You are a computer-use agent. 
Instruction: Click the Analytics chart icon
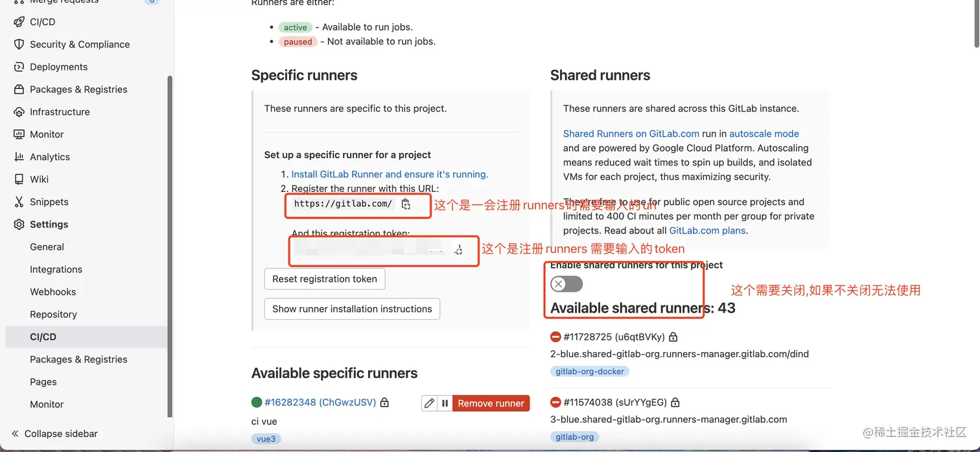[19, 157]
